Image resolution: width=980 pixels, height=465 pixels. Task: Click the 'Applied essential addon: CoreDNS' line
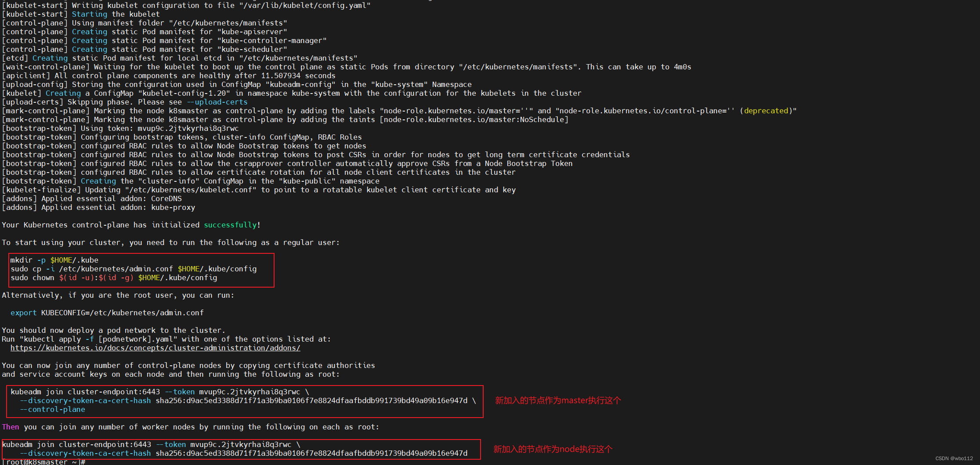pyautogui.click(x=92, y=198)
